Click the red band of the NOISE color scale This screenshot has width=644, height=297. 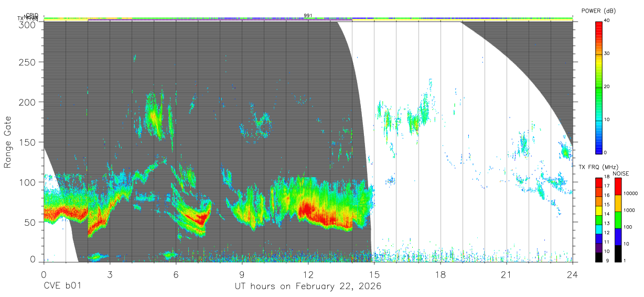(618, 186)
